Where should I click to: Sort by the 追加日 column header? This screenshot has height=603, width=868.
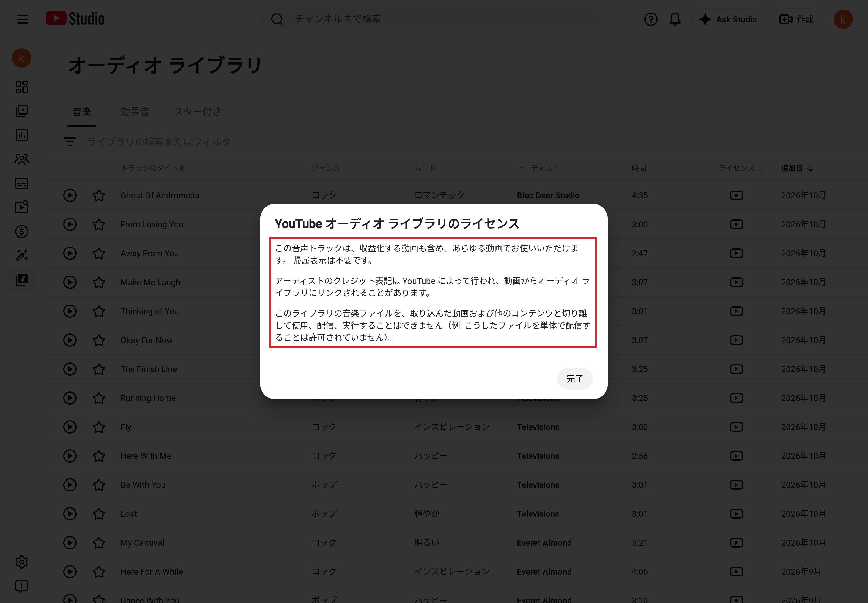tap(797, 168)
